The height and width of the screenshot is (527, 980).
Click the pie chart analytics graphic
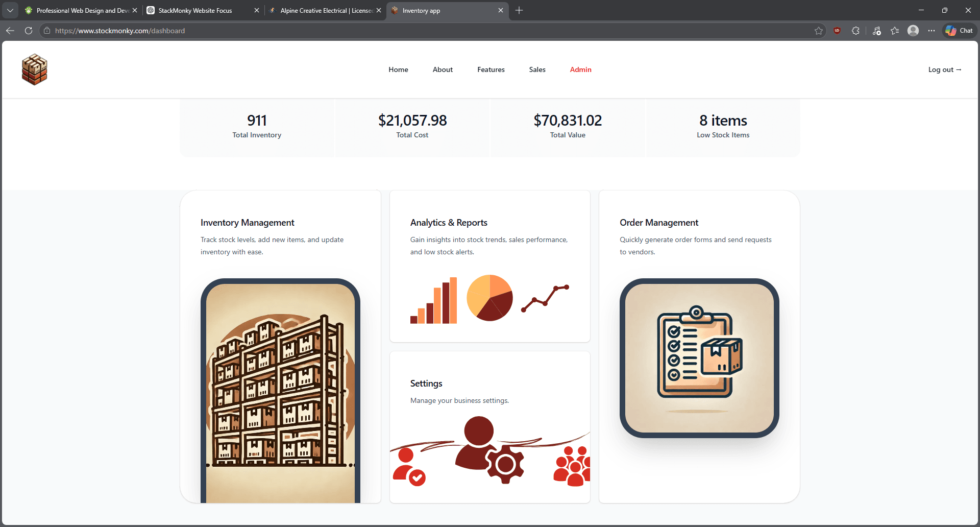[489, 298]
